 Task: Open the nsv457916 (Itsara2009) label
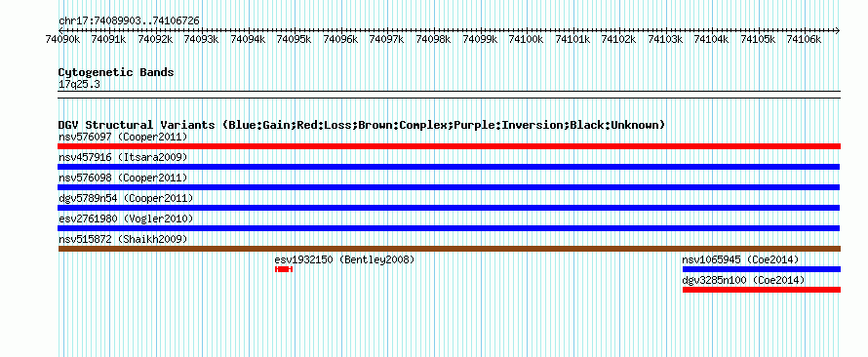pyautogui.click(x=123, y=158)
